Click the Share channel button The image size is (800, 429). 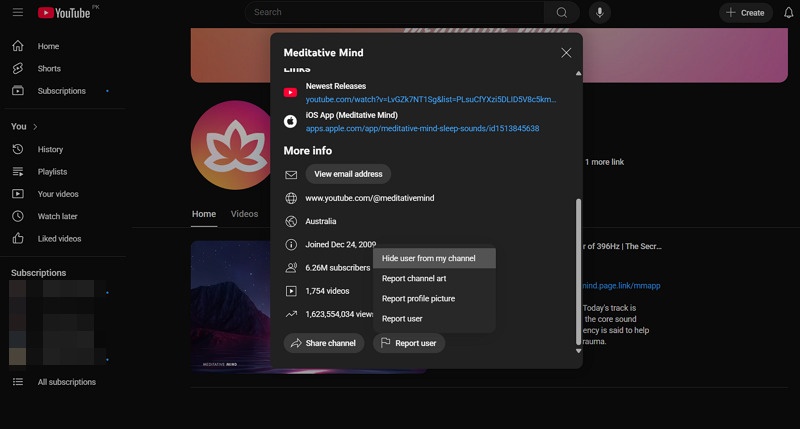(x=323, y=343)
